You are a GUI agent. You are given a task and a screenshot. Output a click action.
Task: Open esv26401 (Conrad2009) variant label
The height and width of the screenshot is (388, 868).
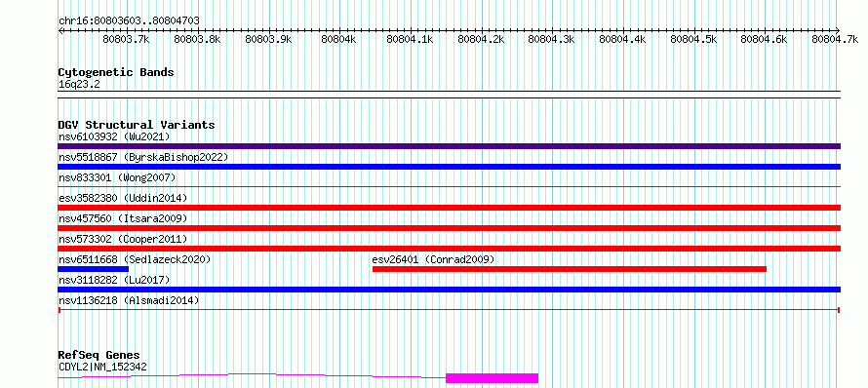pyautogui.click(x=433, y=259)
